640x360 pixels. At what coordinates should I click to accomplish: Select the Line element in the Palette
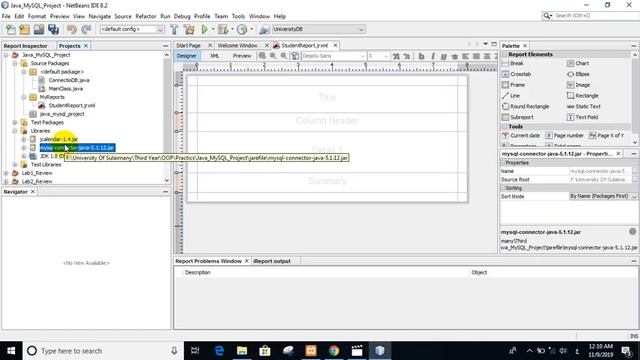[511, 96]
